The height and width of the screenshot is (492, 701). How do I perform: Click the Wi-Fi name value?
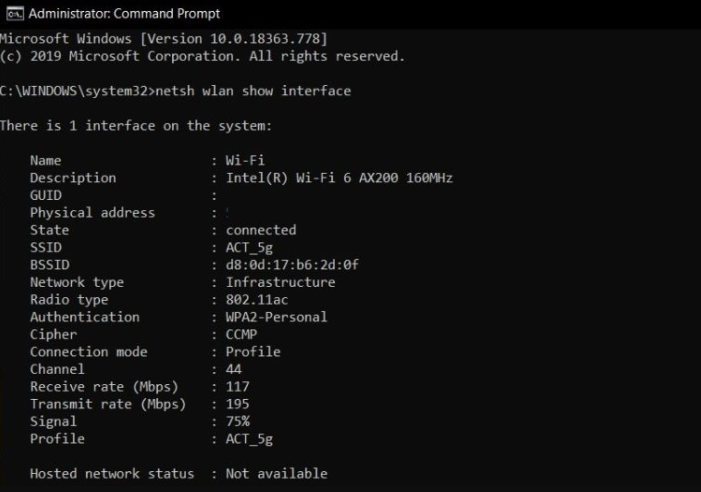point(245,160)
